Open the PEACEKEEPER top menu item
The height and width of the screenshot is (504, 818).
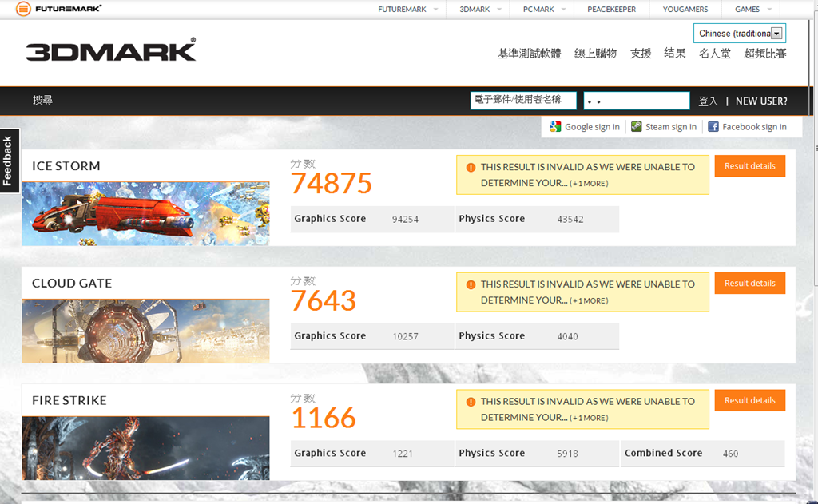click(x=611, y=10)
